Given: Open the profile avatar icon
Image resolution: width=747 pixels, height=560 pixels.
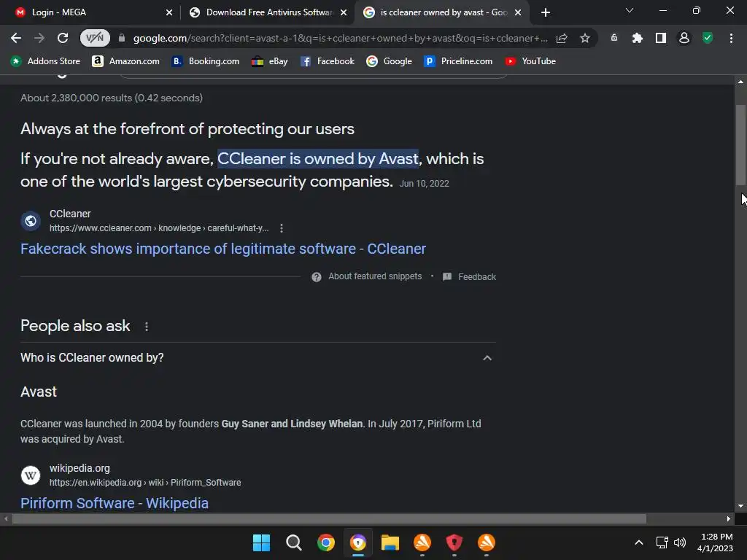Looking at the screenshot, I should [x=684, y=38].
